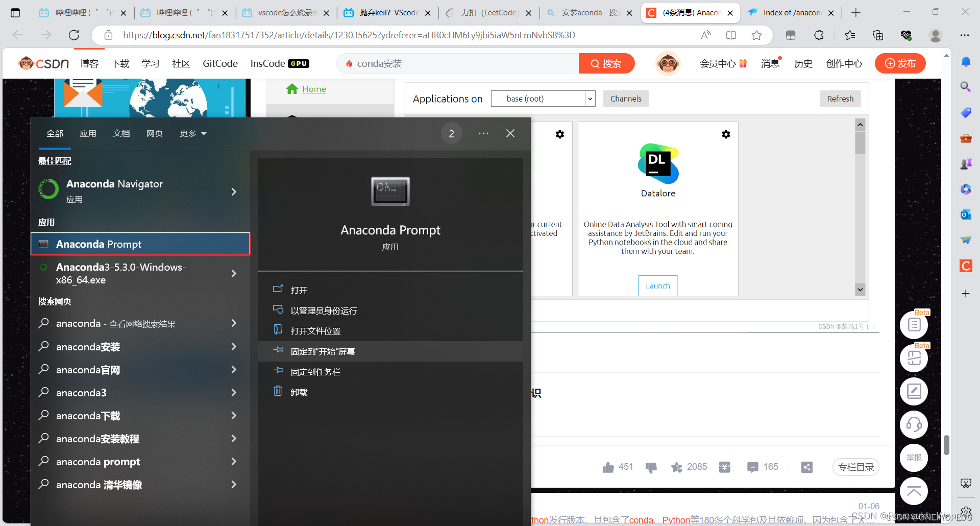Select 固定到"开始"屏幕 option

click(390, 351)
